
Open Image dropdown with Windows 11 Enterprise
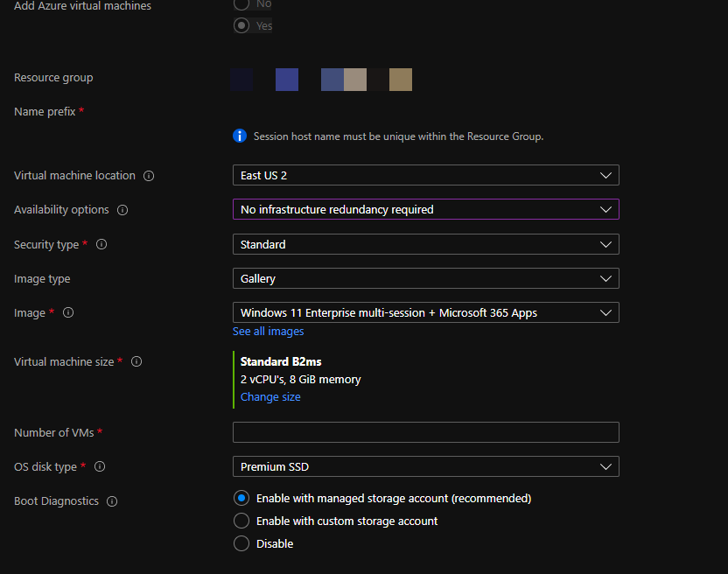coord(426,312)
